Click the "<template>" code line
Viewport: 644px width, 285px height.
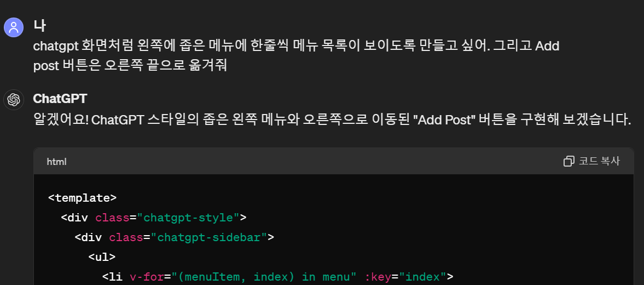pos(82,198)
